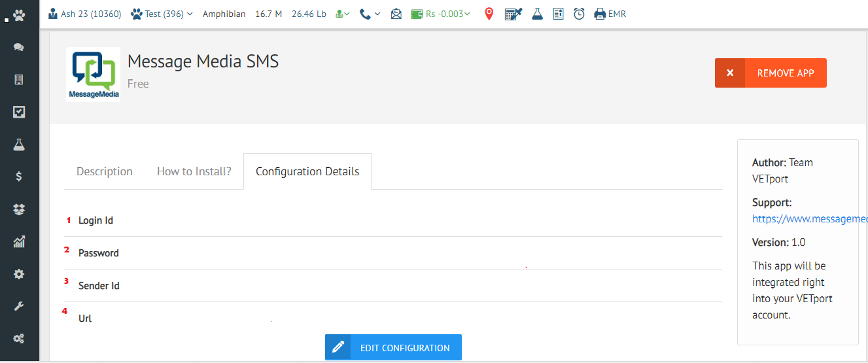Open the reports chart sidebar icon

tap(19, 242)
